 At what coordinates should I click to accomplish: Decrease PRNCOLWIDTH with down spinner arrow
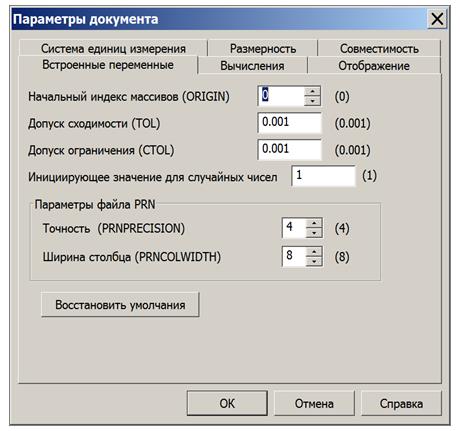click(x=314, y=261)
